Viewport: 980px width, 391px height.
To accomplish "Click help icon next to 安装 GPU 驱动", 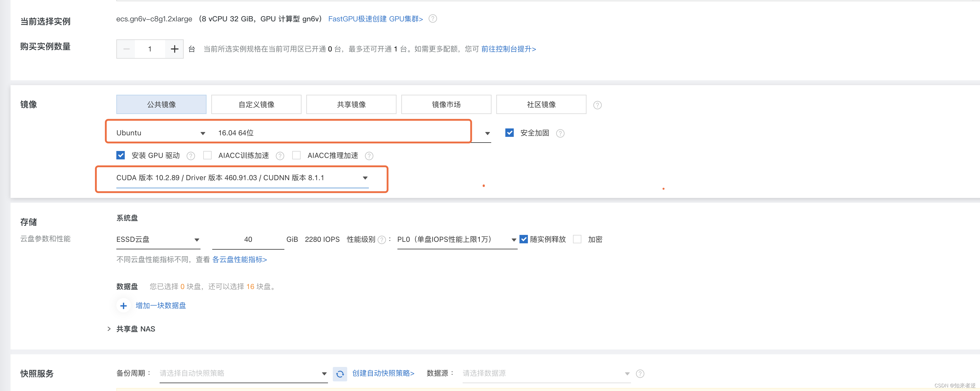I will 191,156.
